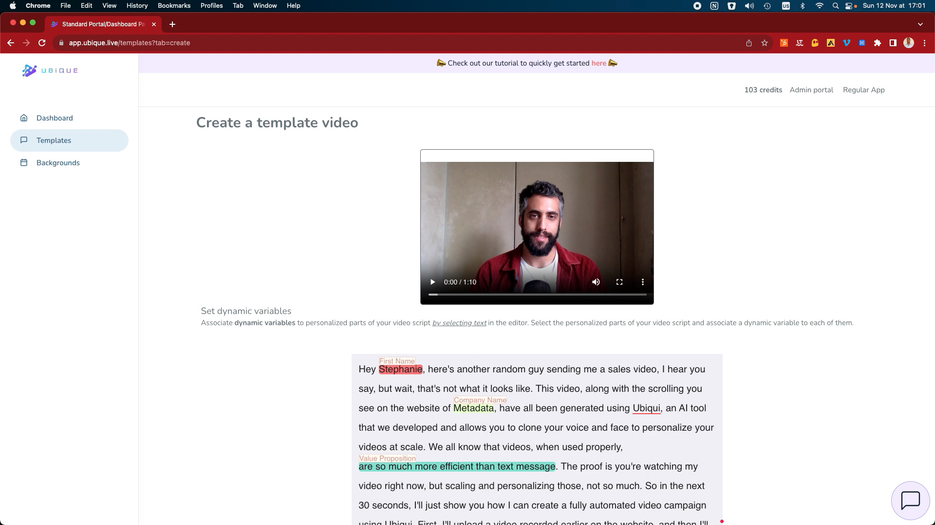
Task: Open the video more options menu
Action: [x=642, y=282]
